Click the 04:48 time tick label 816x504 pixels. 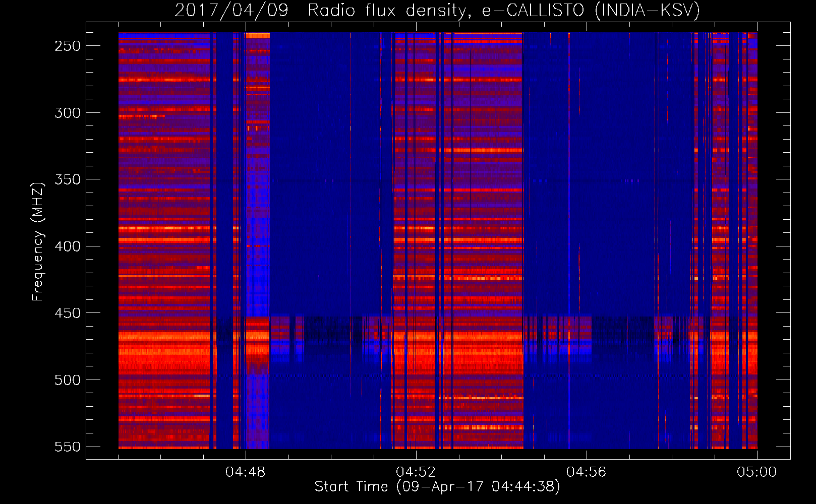pyautogui.click(x=246, y=472)
